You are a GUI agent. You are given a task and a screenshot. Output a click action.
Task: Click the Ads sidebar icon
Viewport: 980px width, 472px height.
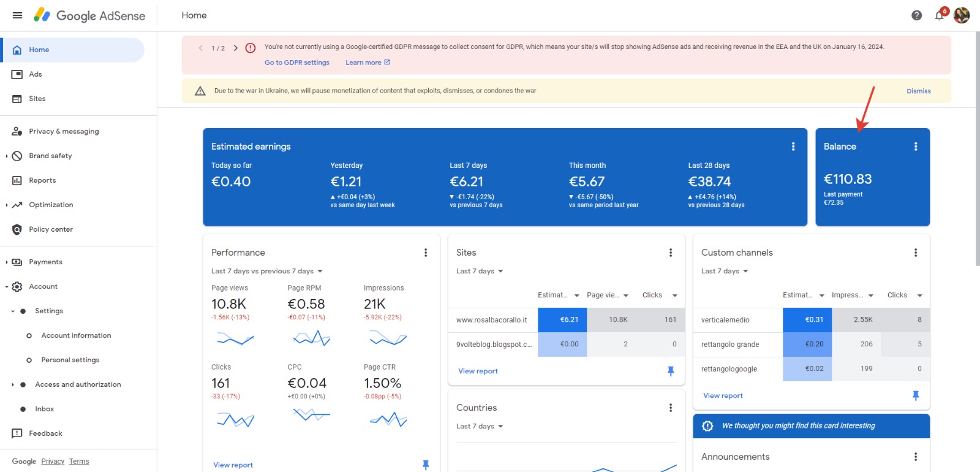coord(17,74)
